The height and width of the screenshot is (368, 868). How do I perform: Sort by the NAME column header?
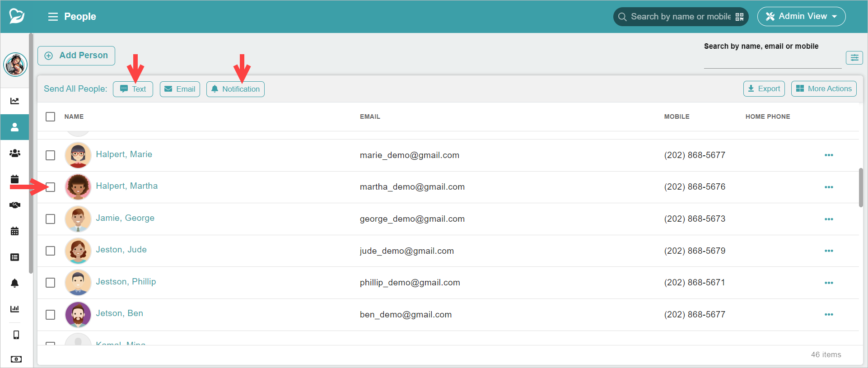[x=74, y=116]
